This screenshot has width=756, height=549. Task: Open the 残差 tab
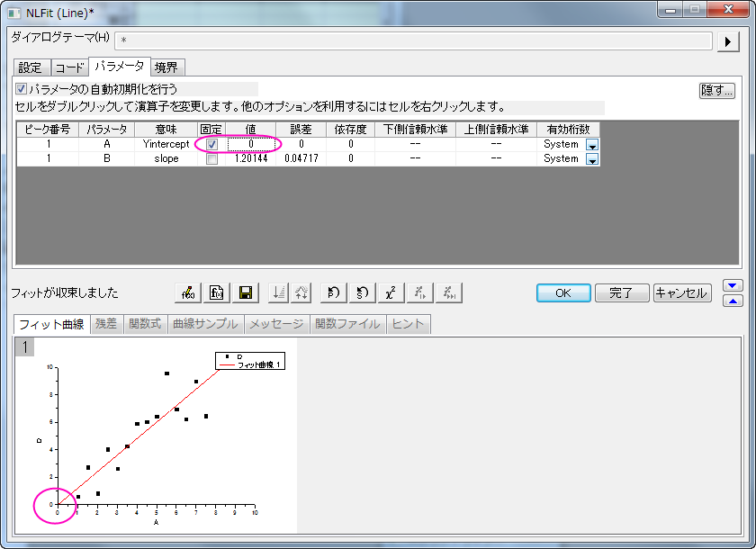(106, 324)
